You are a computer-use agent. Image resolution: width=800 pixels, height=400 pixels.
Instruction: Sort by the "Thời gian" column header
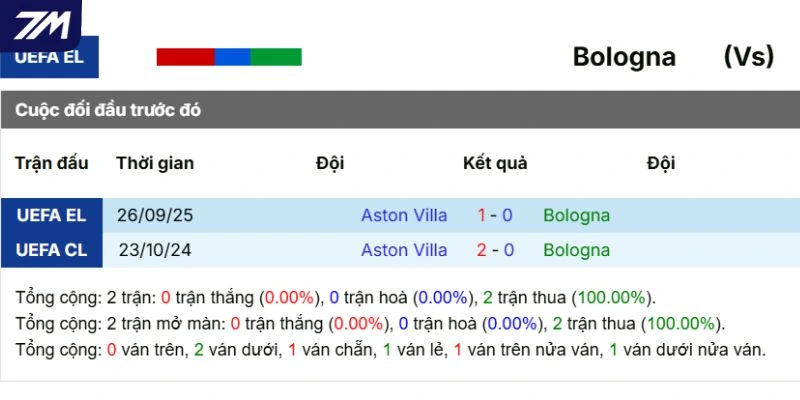click(x=155, y=163)
